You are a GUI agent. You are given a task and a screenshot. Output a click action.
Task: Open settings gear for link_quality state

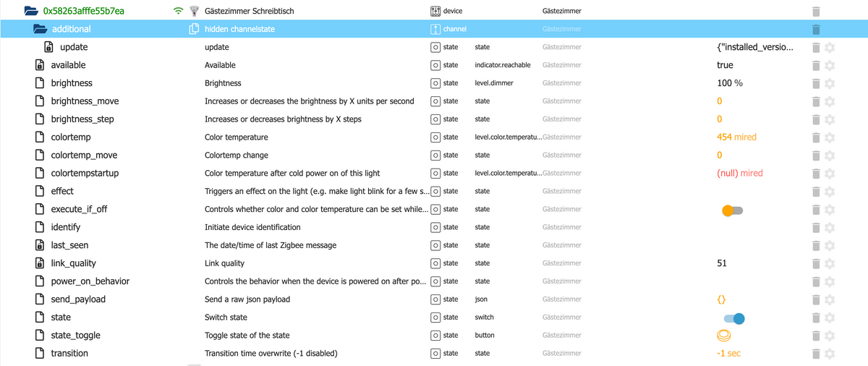[x=830, y=263]
